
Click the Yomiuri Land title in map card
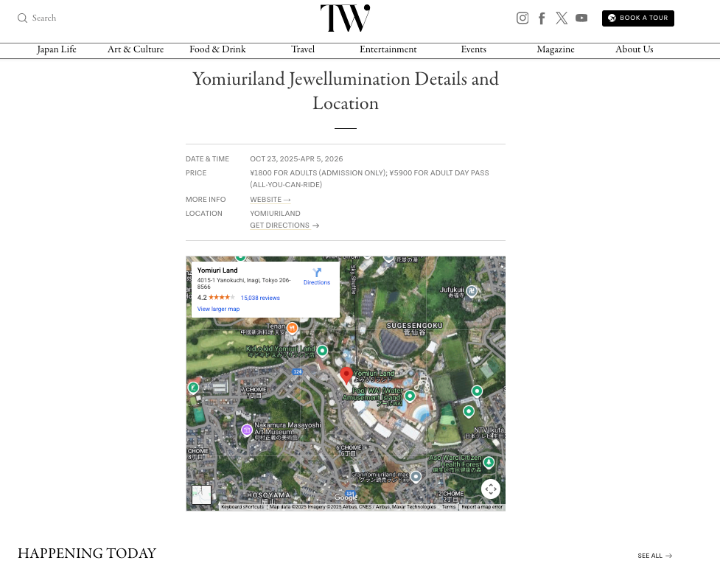pos(217,270)
